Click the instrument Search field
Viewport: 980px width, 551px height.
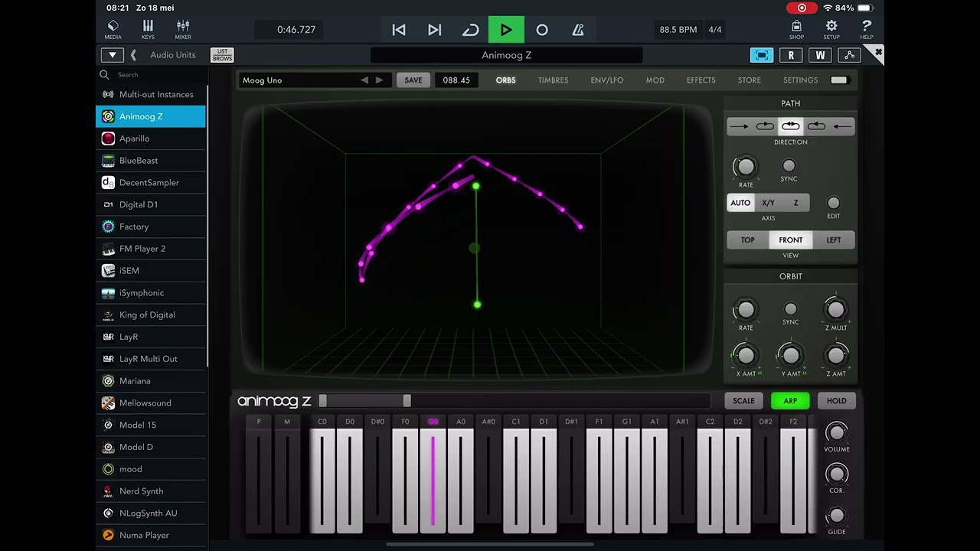(152, 75)
